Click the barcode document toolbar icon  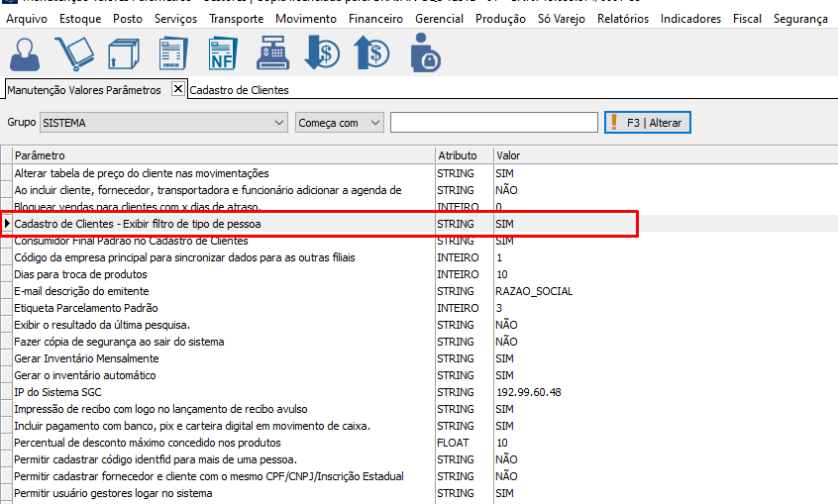(174, 53)
